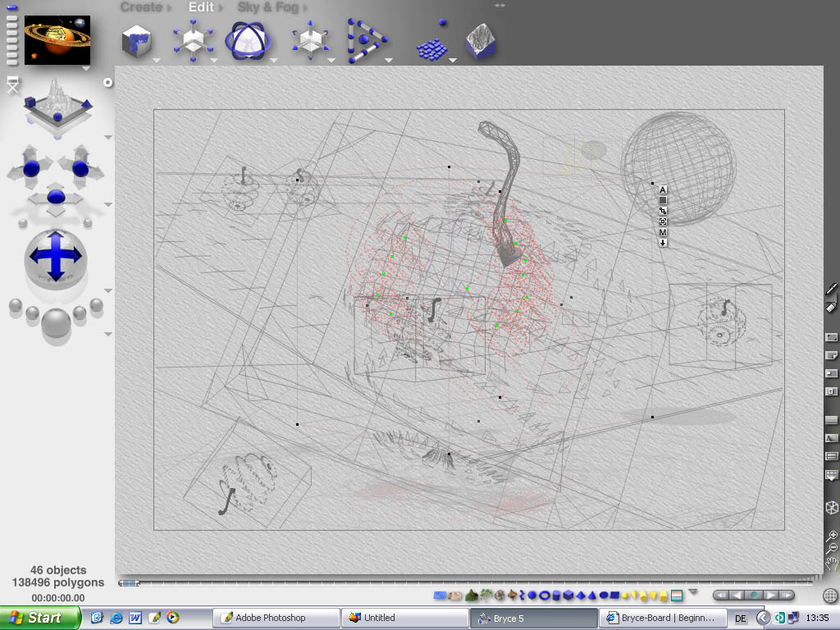Click the animation timeline scrubber handle
Viewport: 840px width, 630px height.
pos(128,583)
